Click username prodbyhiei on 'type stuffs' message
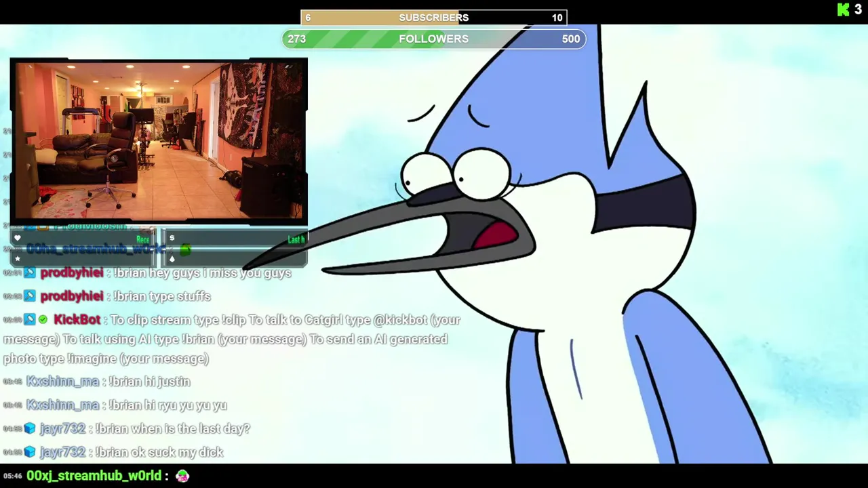This screenshot has height=488, width=868. 72,296
